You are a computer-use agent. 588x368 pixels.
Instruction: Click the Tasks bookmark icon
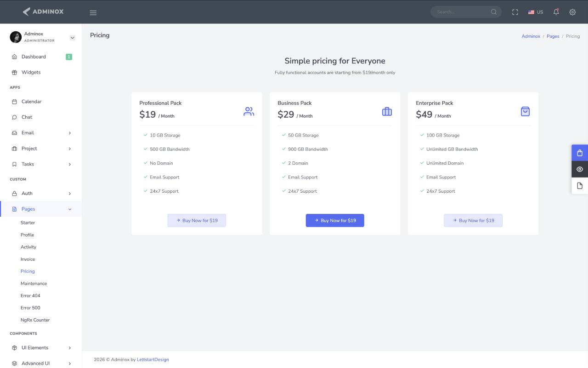[x=14, y=164]
